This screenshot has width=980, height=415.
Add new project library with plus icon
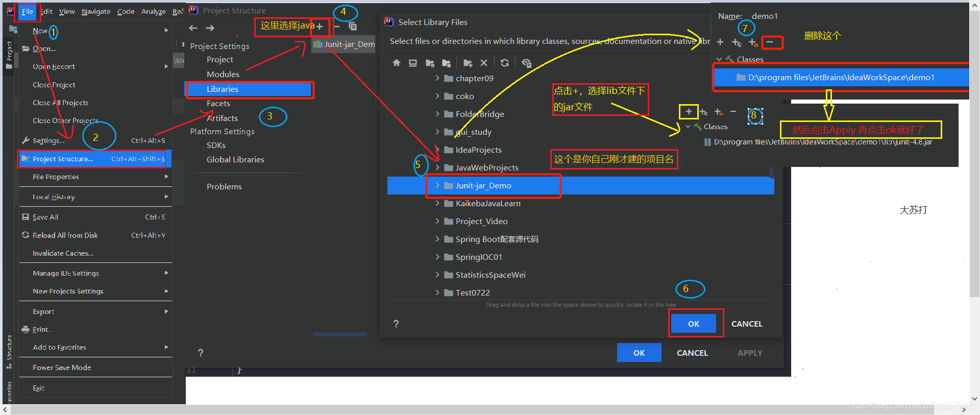(x=320, y=27)
